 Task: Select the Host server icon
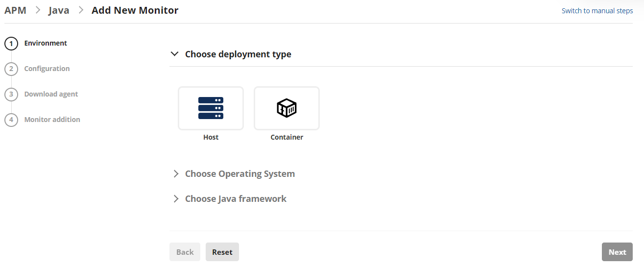pyautogui.click(x=211, y=108)
